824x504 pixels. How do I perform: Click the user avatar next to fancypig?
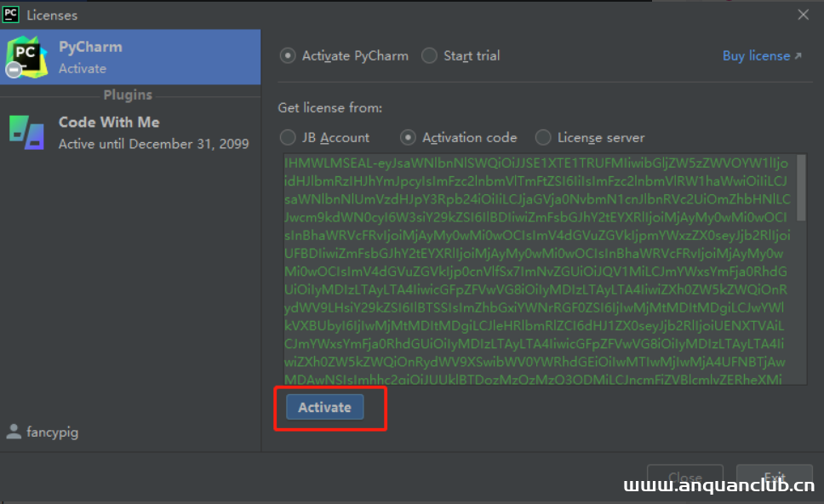coord(14,432)
